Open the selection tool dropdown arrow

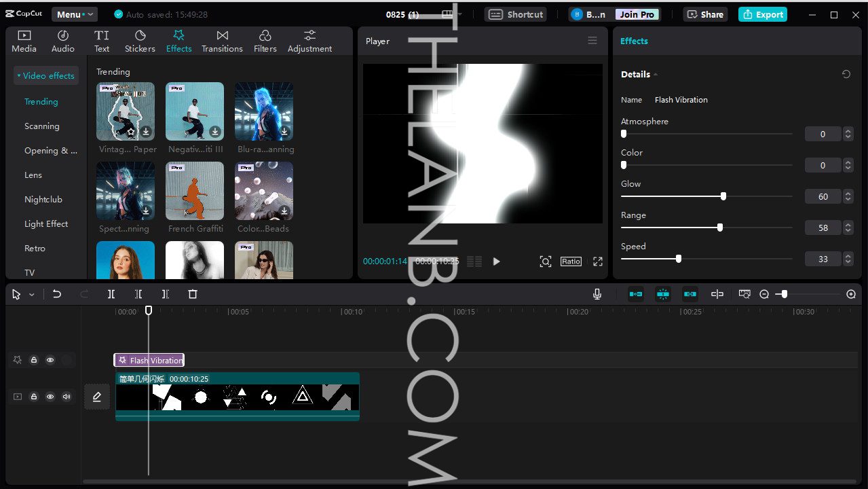[32, 295]
